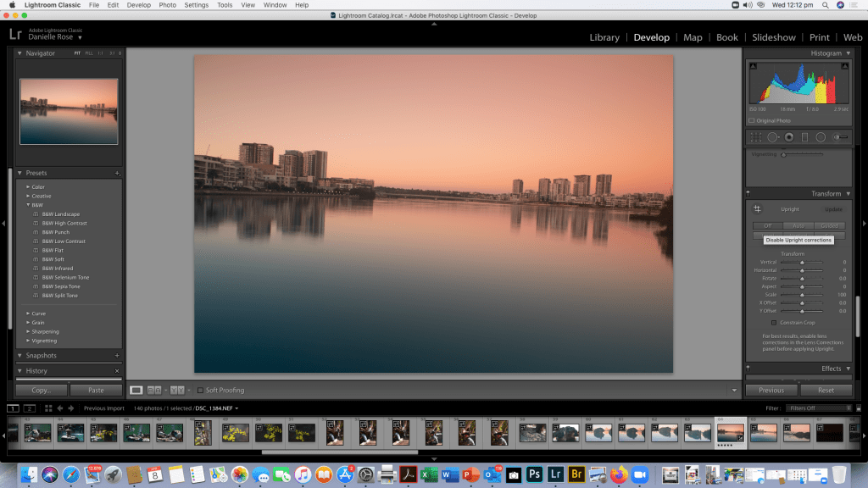The width and height of the screenshot is (868, 488).
Task: Click the Upright guided tool icon
Action: 758,209
